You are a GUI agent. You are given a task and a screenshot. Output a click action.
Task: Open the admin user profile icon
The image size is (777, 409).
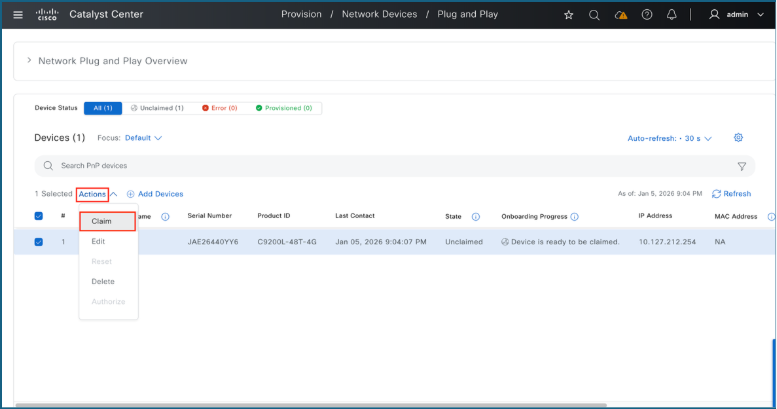[714, 14]
